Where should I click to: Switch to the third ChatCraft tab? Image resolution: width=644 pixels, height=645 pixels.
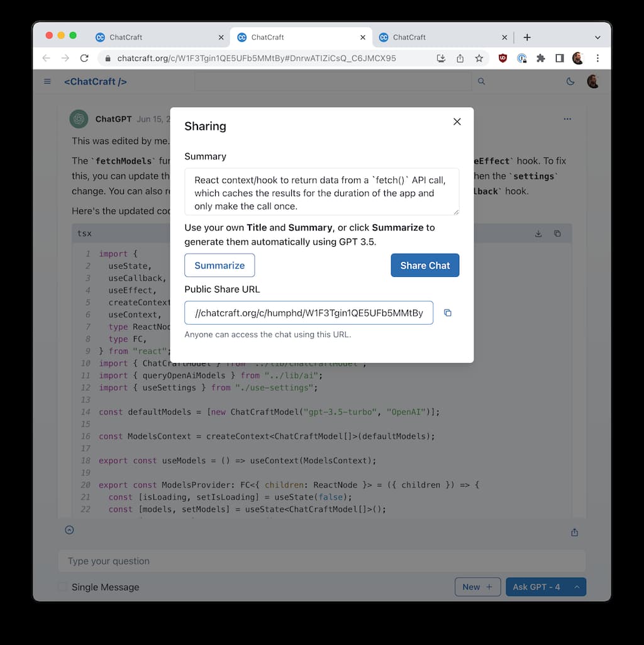tap(440, 38)
